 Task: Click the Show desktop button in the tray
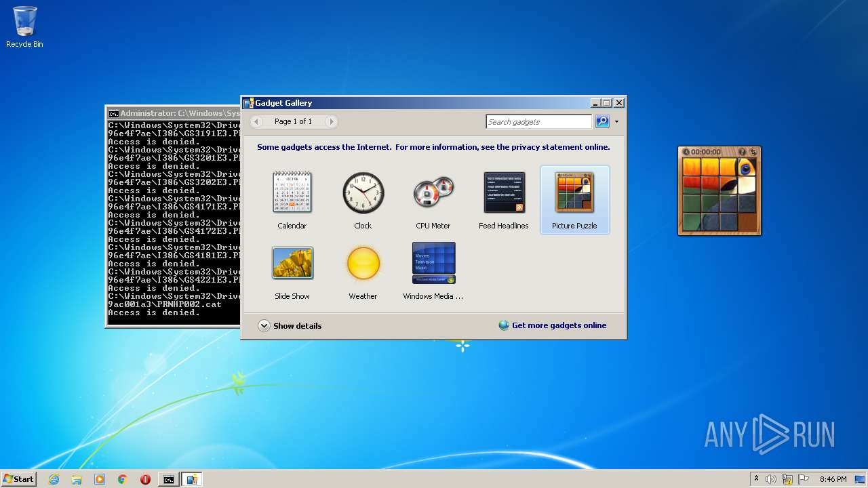click(860, 479)
